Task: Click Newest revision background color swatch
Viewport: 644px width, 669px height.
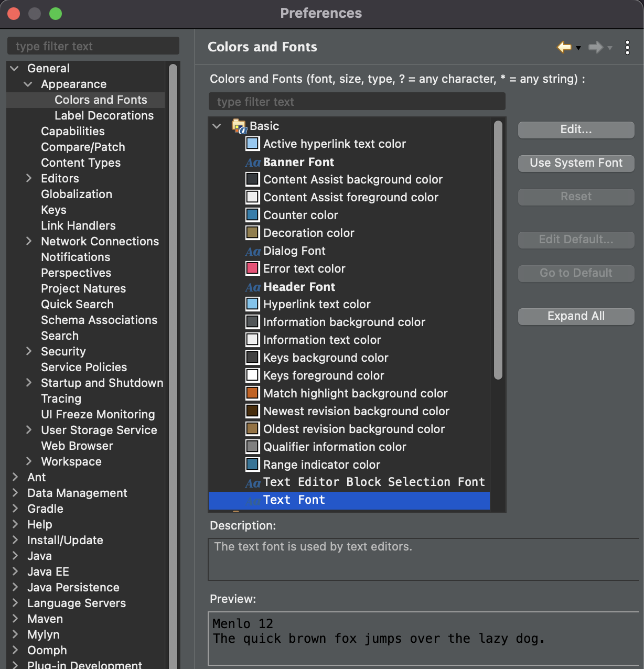Action: [252, 411]
